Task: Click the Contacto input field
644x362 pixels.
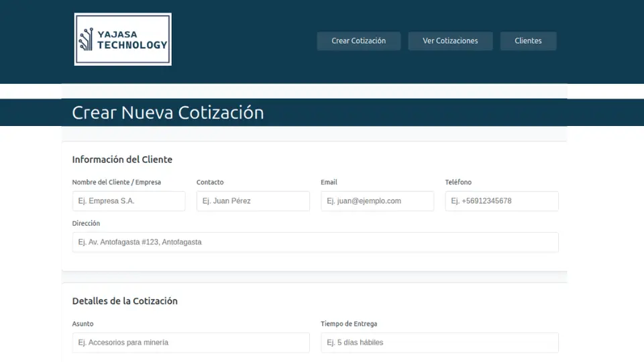Action: (x=253, y=201)
